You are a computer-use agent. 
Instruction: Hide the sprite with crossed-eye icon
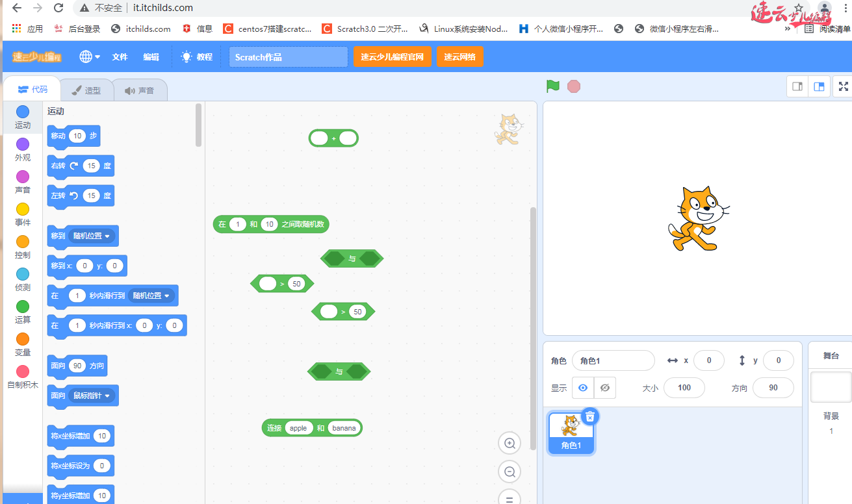pos(605,388)
